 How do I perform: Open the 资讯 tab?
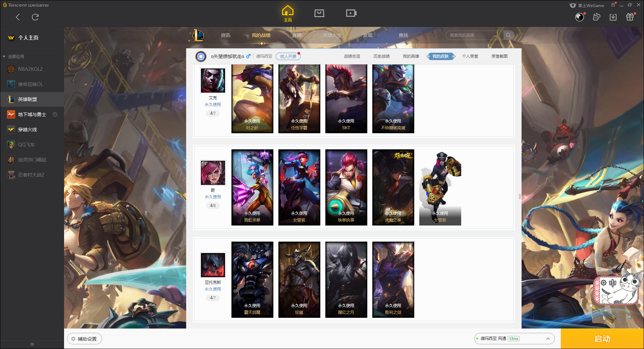225,35
